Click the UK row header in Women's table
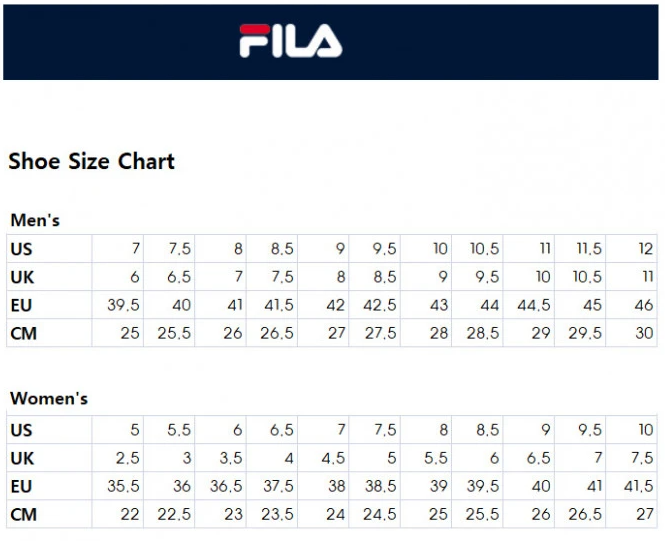The image size is (665, 547). 22,458
